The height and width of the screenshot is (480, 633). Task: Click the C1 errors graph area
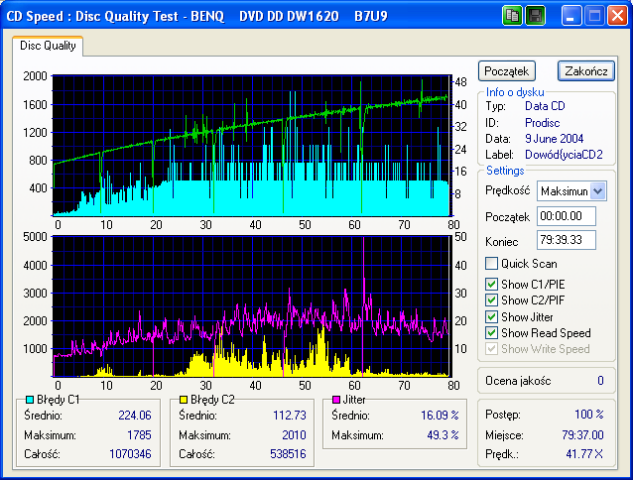coord(252,145)
